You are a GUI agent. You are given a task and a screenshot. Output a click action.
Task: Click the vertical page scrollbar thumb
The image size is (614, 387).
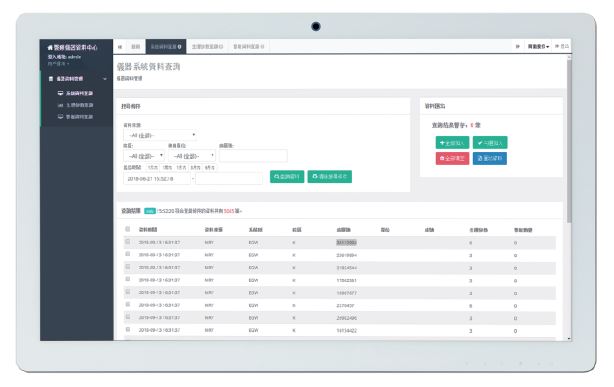coord(569,140)
